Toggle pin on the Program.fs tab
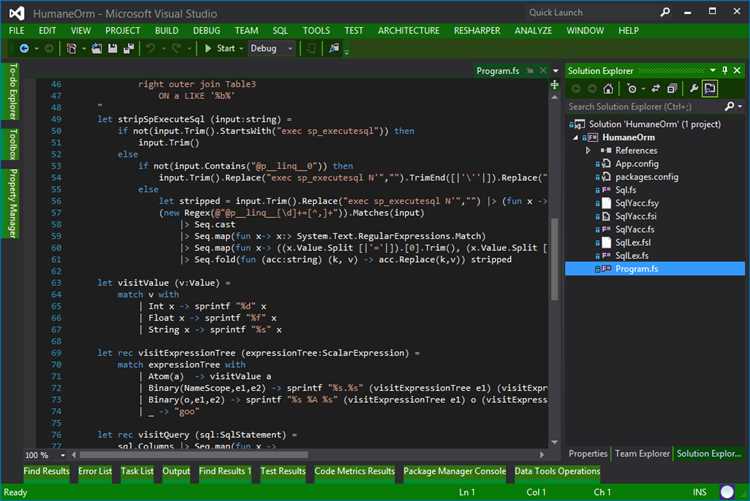Image resolution: width=750 pixels, height=501 pixels. pyautogui.click(x=530, y=71)
